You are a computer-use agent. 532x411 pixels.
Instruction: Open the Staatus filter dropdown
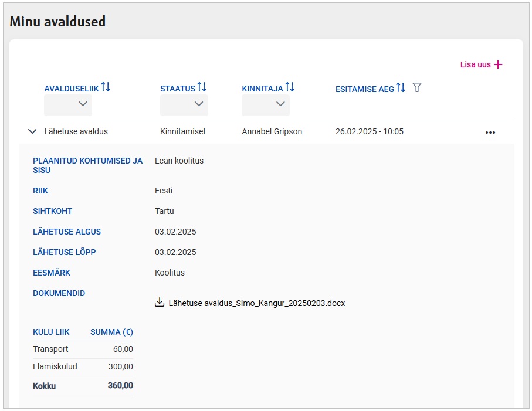point(184,104)
